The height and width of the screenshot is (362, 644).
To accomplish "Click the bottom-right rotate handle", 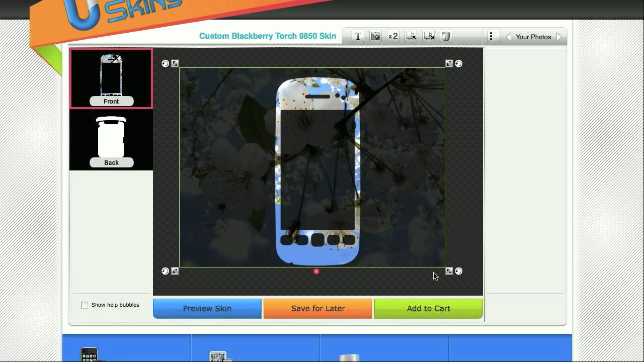I will [x=459, y=271].
